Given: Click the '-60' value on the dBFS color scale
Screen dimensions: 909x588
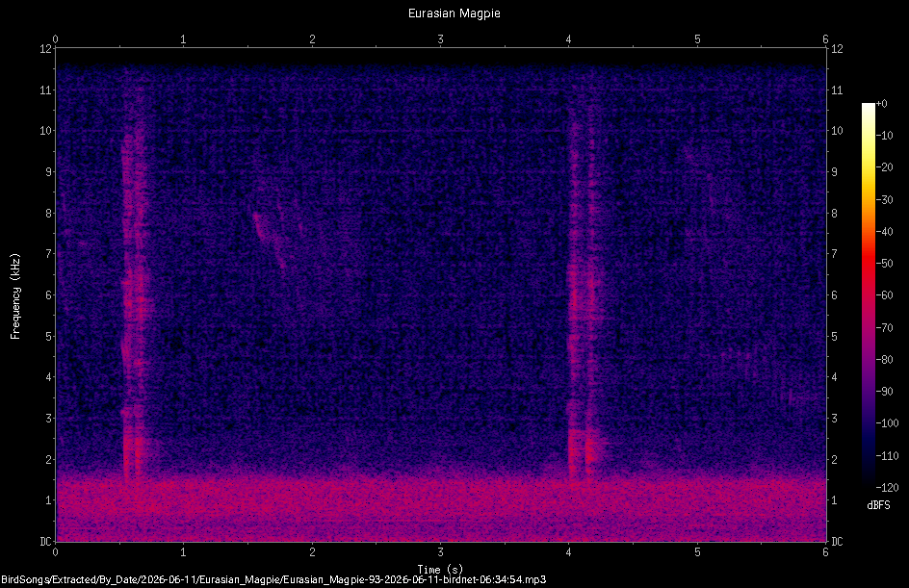Looking at the screenshot, I should pyautogui.click(x=885, y=295).
